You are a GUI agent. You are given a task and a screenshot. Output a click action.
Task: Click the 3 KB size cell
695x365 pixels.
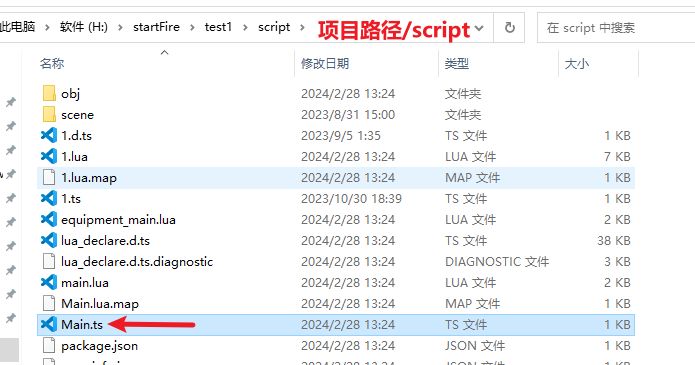pyautogui.click(x=617, y=262)
